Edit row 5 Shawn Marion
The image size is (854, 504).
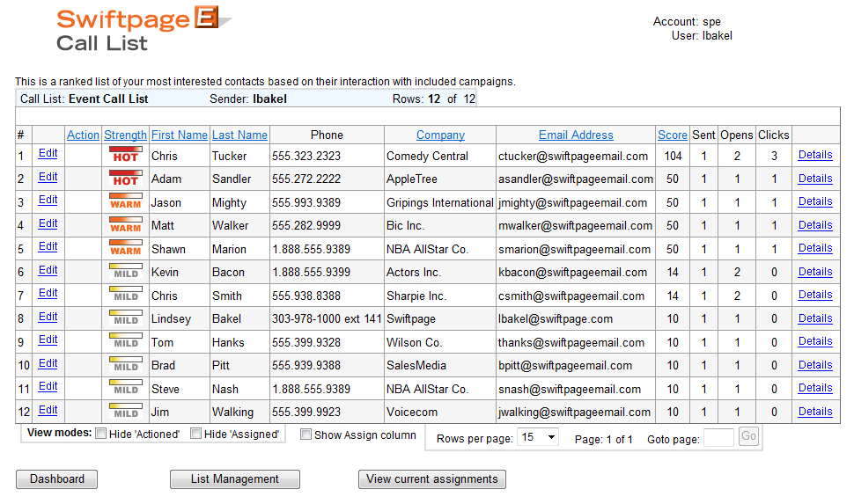coord(48,246)
